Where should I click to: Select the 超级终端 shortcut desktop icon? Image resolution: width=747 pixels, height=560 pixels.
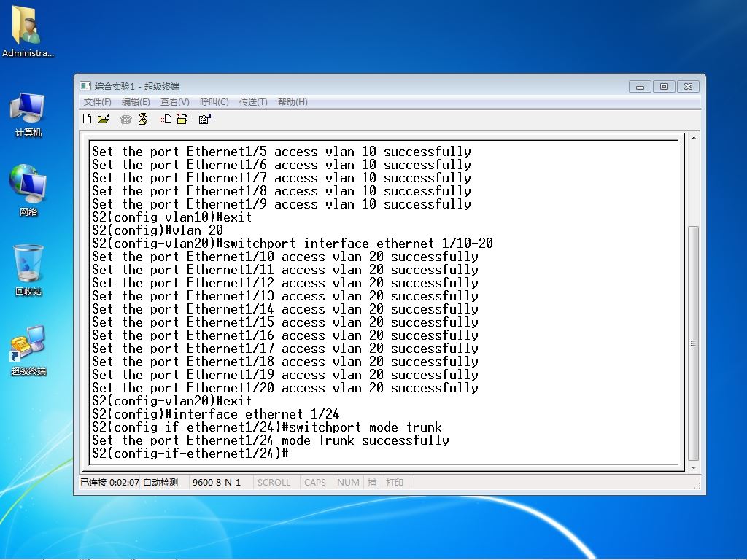pyautogui.click(x=28, y=351)
